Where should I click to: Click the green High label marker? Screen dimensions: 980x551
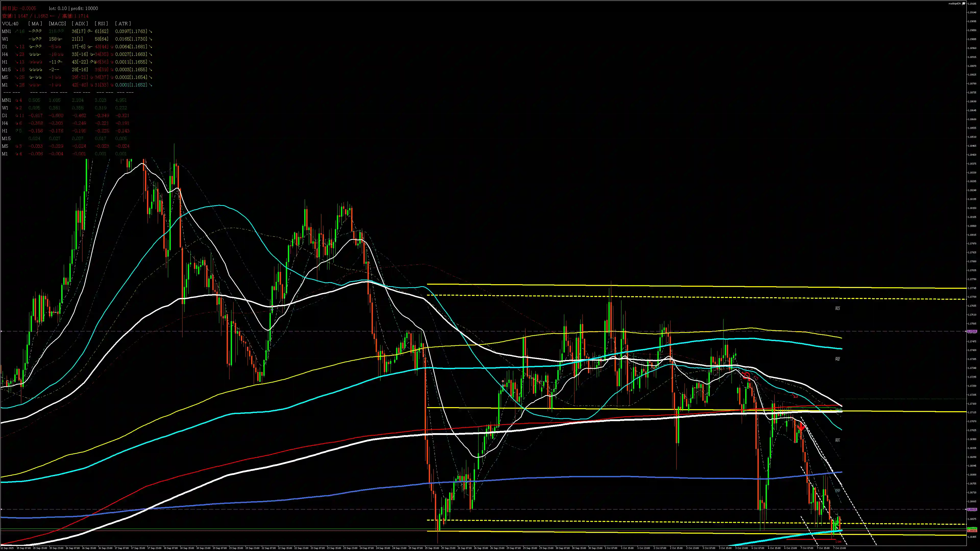[839, 409]
